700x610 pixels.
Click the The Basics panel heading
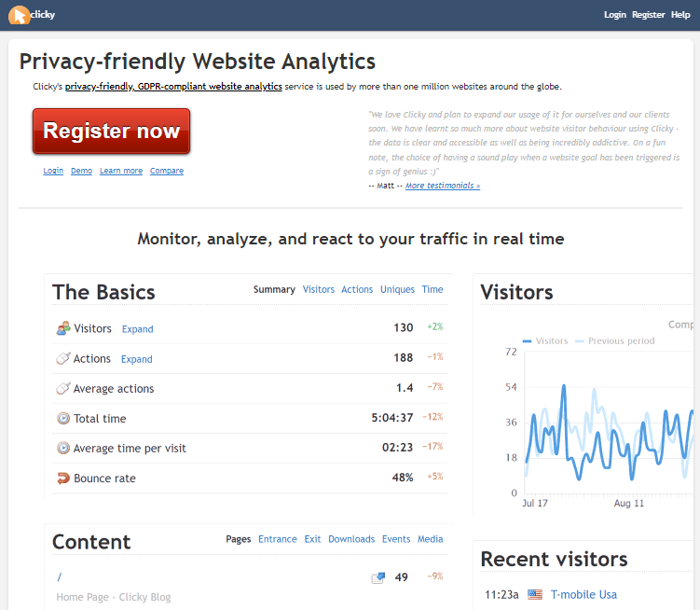pyautogui.click(x=103, y=292)
